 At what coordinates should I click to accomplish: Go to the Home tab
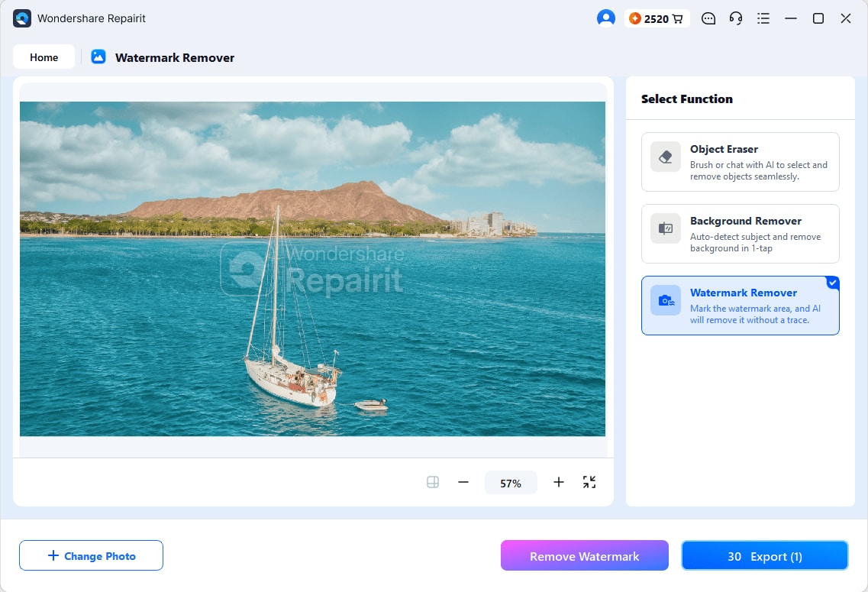[44, 57]
